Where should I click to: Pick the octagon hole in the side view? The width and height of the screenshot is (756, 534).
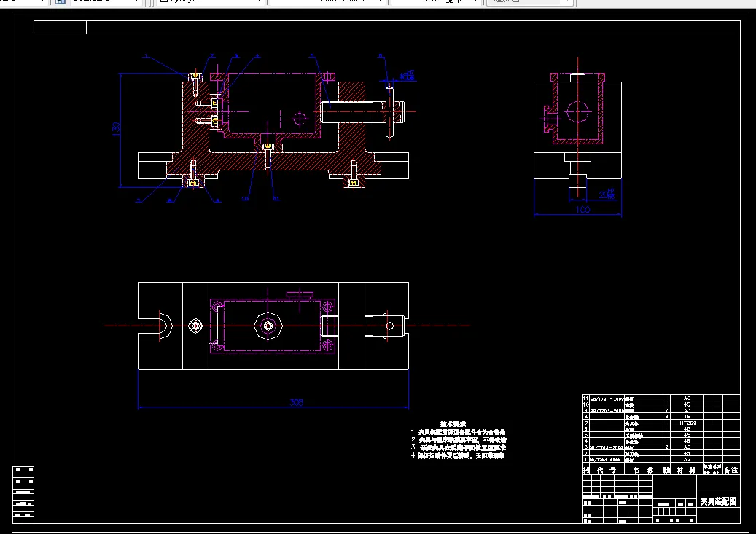point(577,112)
